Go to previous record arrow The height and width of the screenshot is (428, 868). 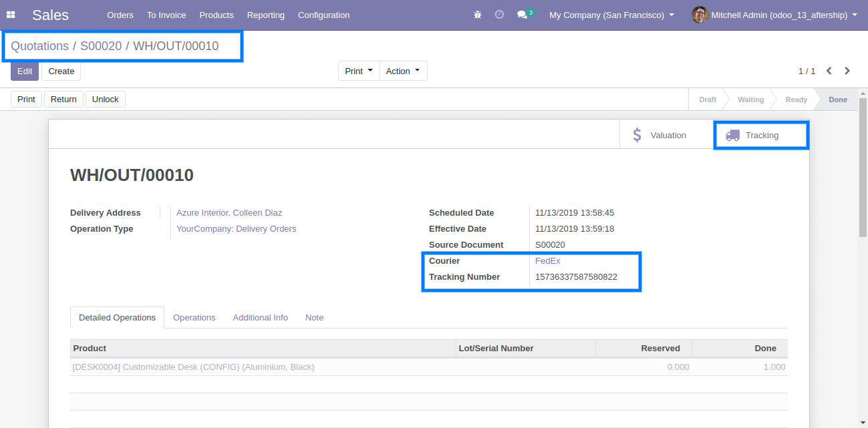coord(829,71)
